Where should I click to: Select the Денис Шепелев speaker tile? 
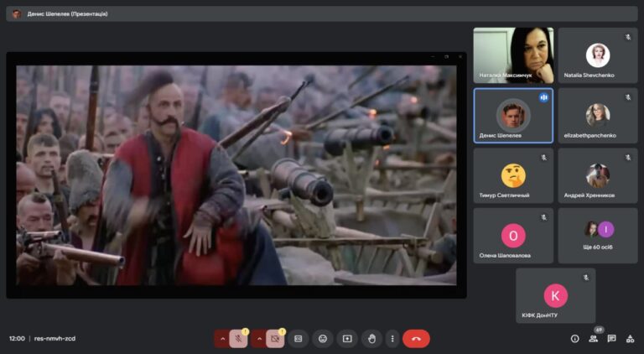(513, 116)
